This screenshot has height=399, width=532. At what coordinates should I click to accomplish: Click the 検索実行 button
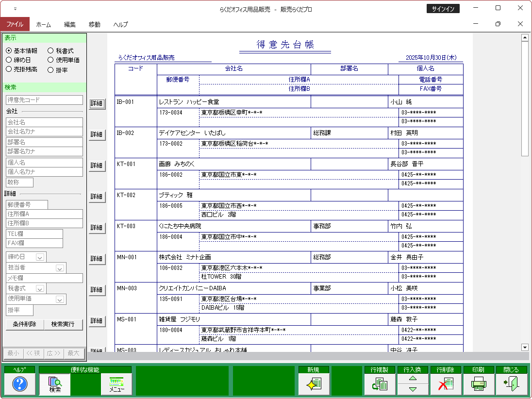click(63, 324)
